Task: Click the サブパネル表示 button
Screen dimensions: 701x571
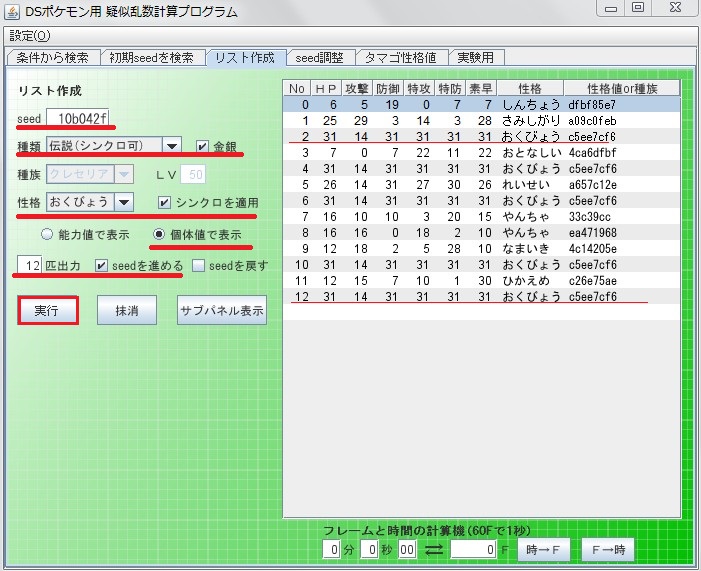Action: click(222, 310)
